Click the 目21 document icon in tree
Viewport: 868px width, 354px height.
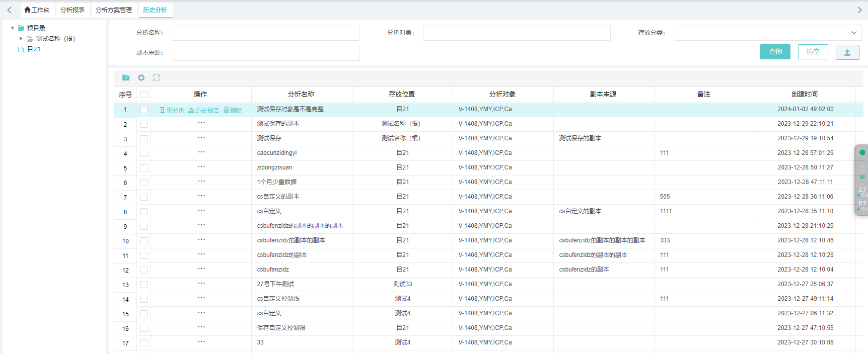tap(21, 49)
